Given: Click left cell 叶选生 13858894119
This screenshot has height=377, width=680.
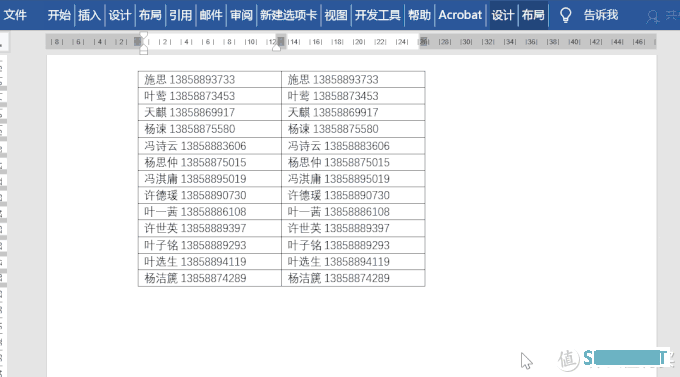Looking at the screenshot, I should click(210, 262).
